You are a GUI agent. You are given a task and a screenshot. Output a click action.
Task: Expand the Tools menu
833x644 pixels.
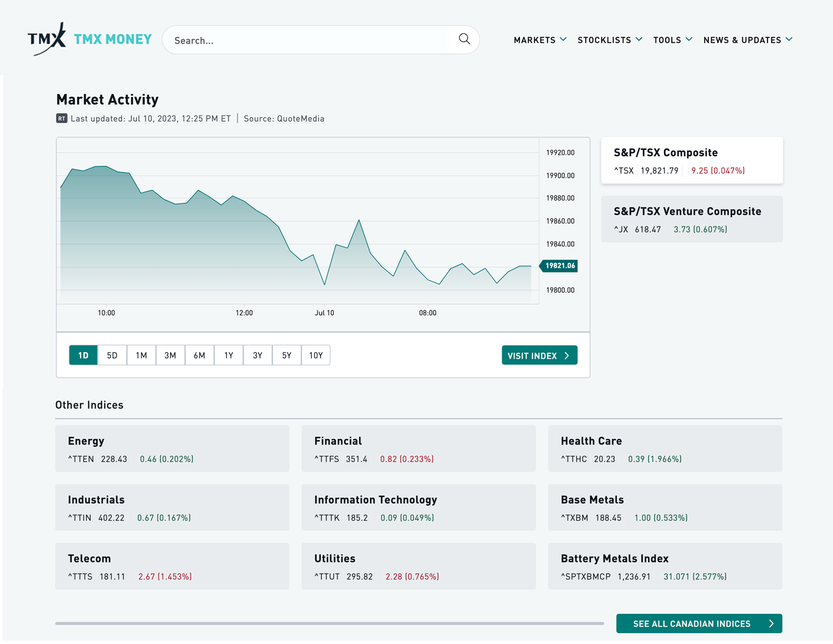click(672, 40)
